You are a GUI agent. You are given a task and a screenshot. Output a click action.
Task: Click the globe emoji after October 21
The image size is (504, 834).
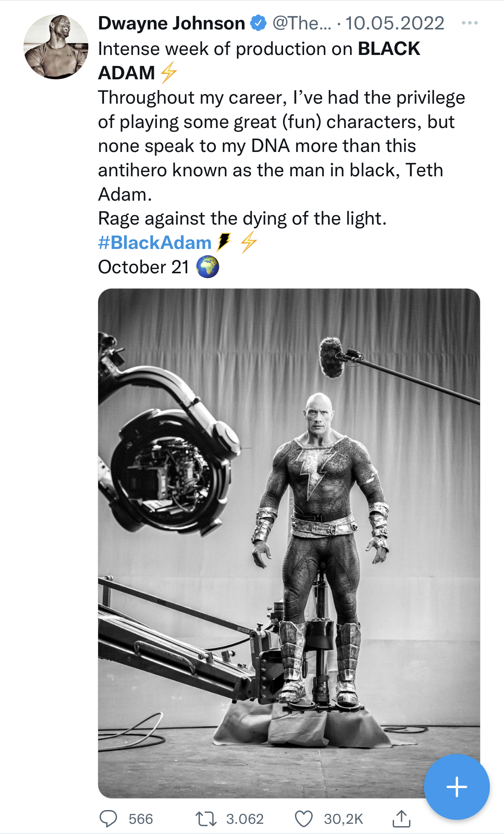207,267
